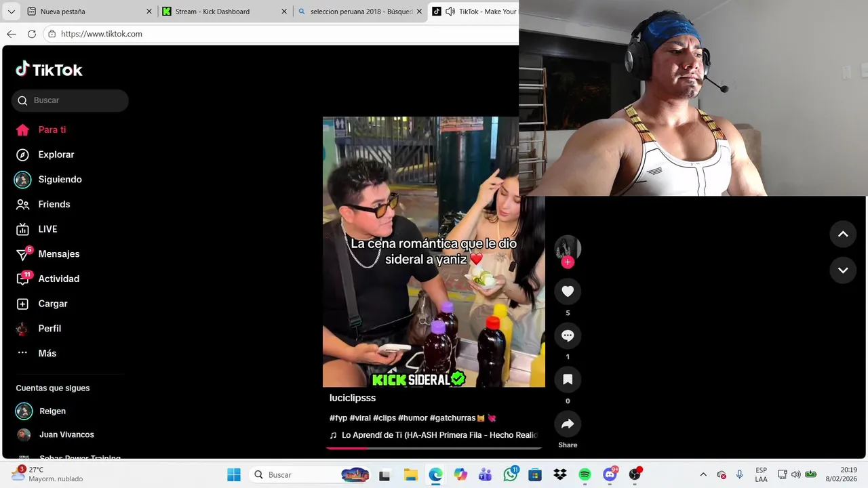The image size is (868, 488).
Task: Open the LIVE section
Action: (x=37, y=229)
